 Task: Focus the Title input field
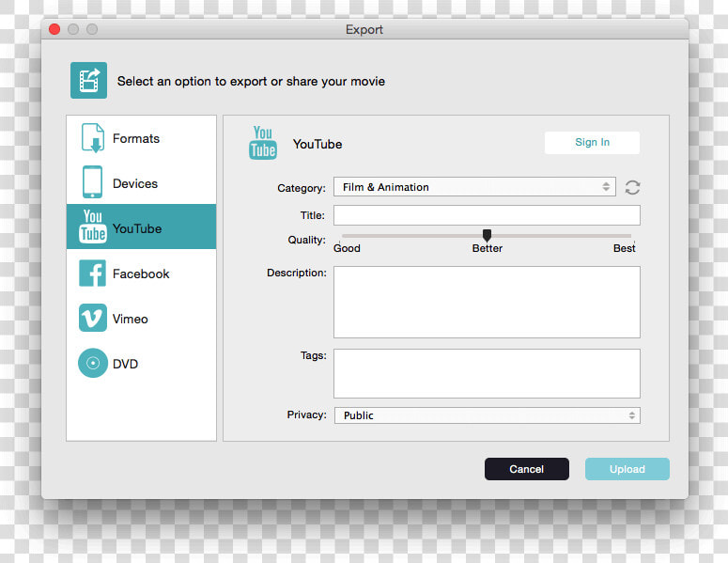pos(487,215)
